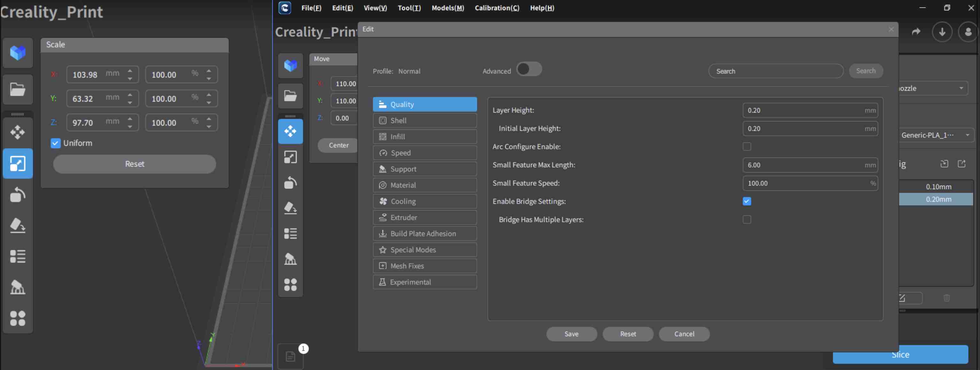Open the folder icon in the Scale-panel window sidebar
Image resolution: width=980 pixels, height=370 pixels.
[x=18, y=89]
